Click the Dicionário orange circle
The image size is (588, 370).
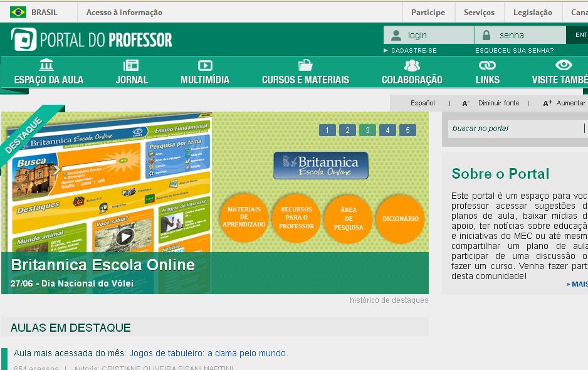click(x=401, y=218)
